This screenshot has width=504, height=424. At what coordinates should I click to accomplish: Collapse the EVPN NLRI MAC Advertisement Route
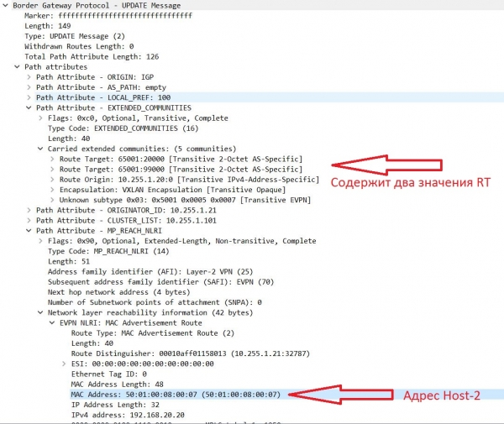coord(52,322)
